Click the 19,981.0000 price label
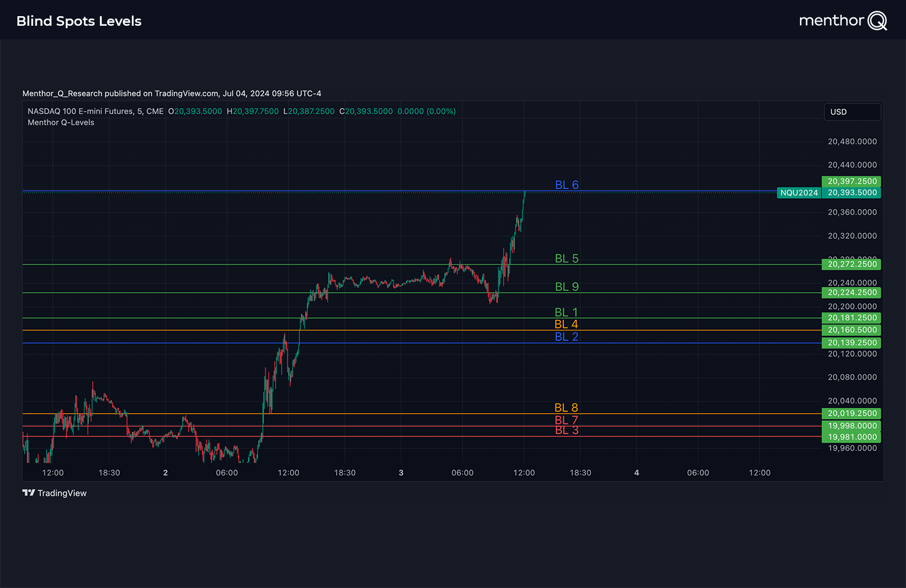Viewport: 906px width, 588px height. click(x=851, y=437)
